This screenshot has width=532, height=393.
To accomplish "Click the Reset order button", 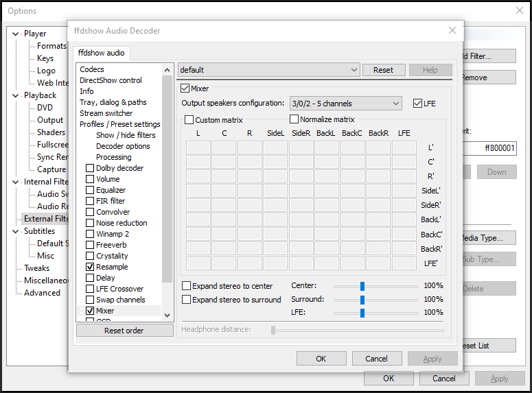I will pyautogui.click(x=124, y=331).
